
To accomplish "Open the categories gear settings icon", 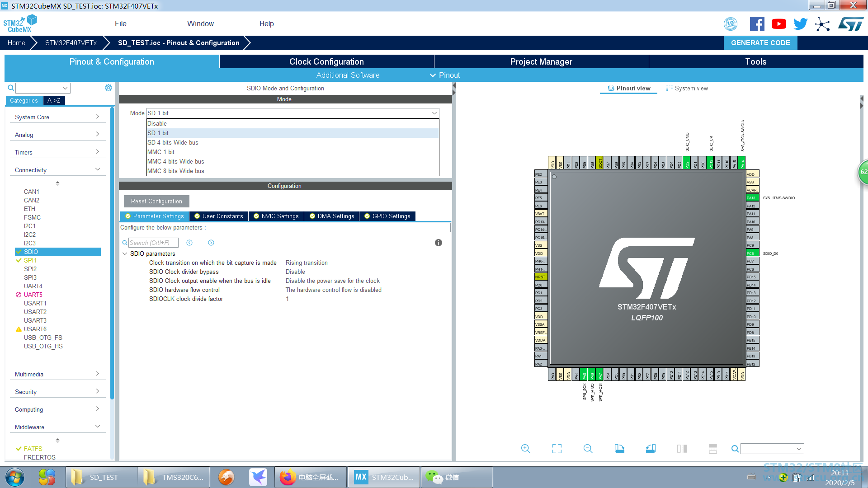I will click(x=108, y=88).
